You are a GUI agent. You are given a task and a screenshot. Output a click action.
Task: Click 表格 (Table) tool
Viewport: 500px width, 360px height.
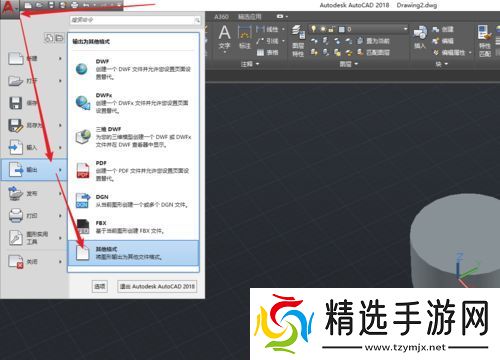(x=268, y=52)
